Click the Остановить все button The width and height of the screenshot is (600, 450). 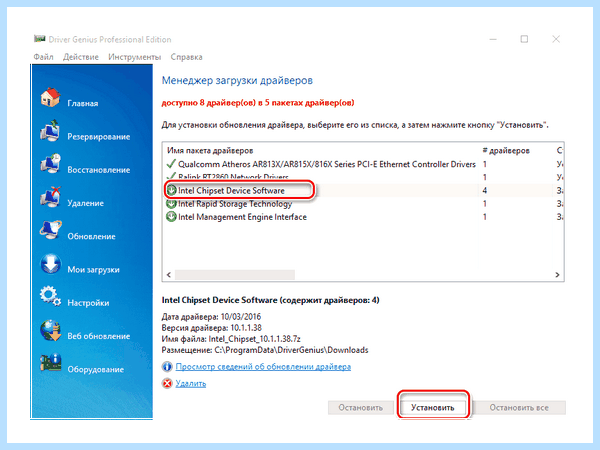click(x=519, y=408)
